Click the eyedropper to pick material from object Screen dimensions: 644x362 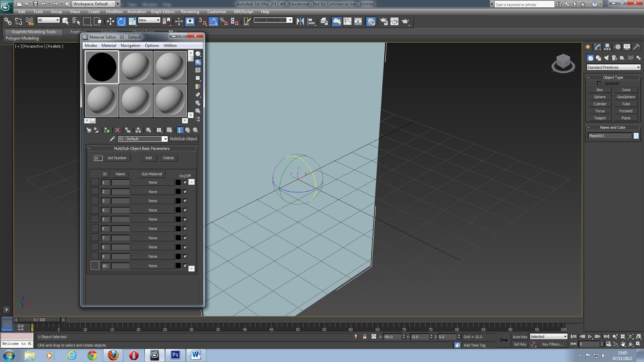coord(111,139)
